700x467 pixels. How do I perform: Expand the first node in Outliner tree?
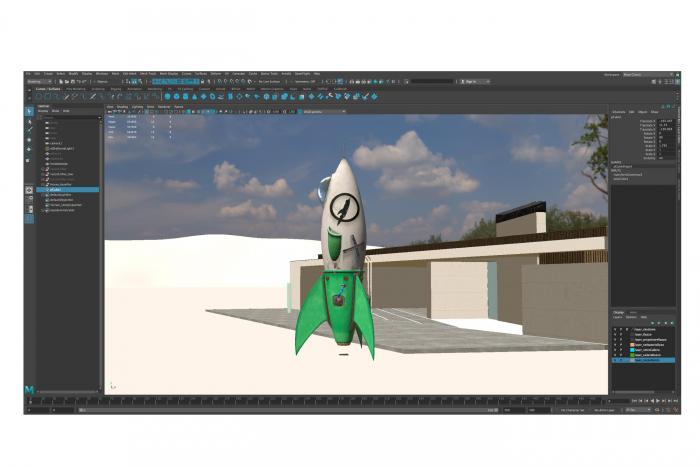[42, 121]
